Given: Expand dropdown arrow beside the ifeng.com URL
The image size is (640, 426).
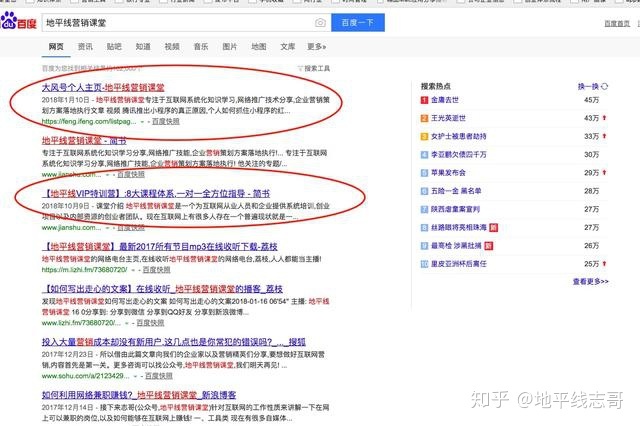Looking at the screenshot, I should tap(142, 122).
